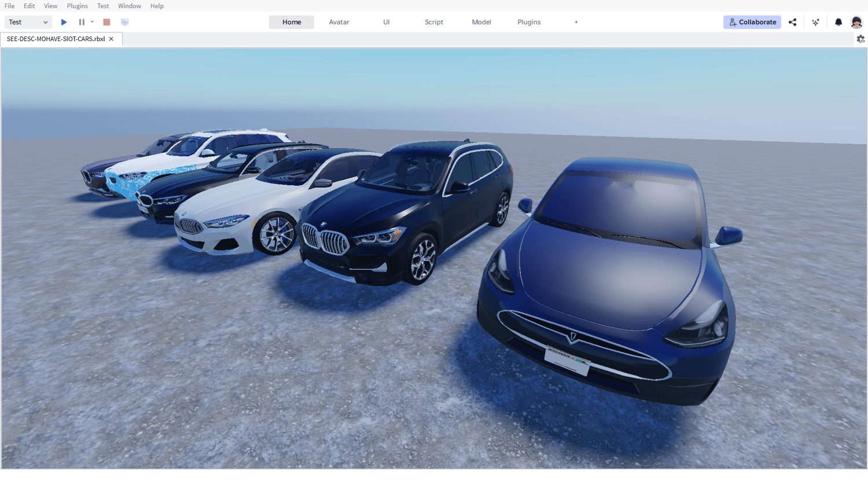
Task: Open the Window menu
Action: 130,6
